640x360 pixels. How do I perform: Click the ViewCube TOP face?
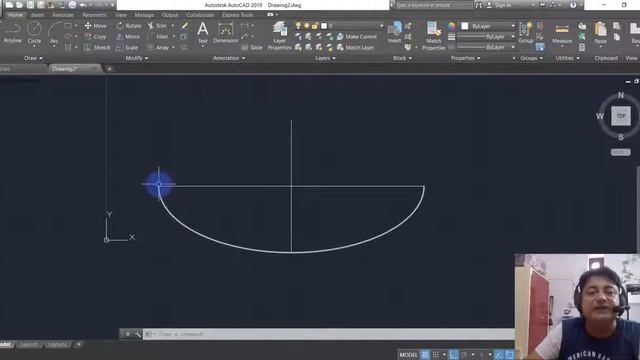621,116
